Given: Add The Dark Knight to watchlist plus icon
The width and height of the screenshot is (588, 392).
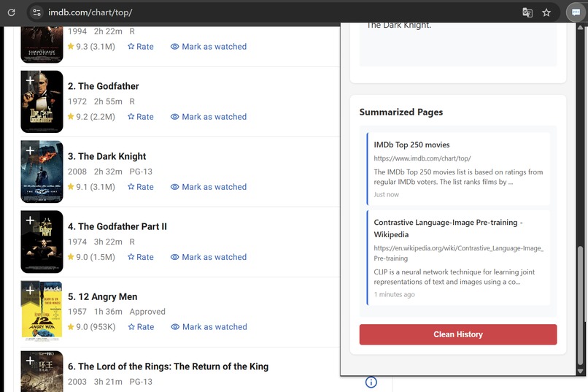Looking at the screenshot, I should click(31, 150).
